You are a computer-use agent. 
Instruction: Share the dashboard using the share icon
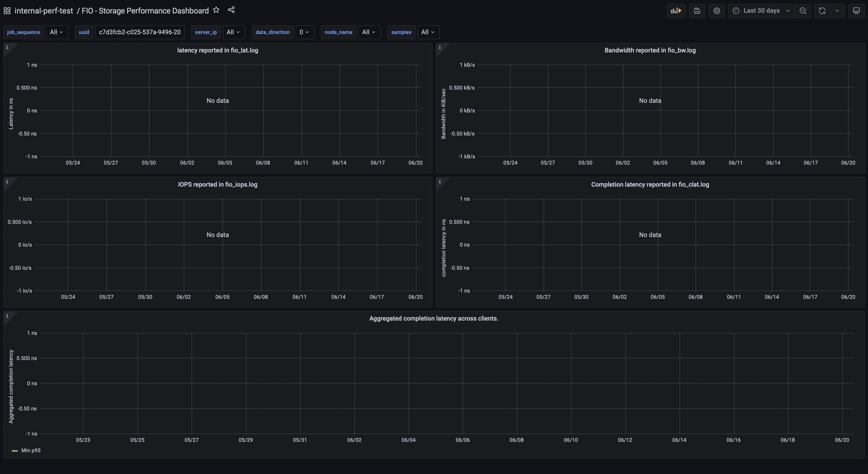click(231, 10)
